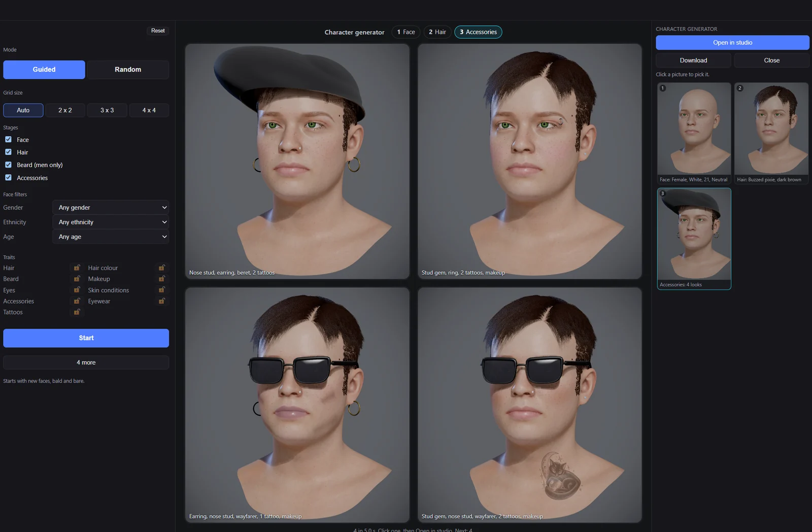Image resolution: width=812 pixels, height=532 pixels.
Task: Toggle the Eyes trait lock icon
Action: 77,290
